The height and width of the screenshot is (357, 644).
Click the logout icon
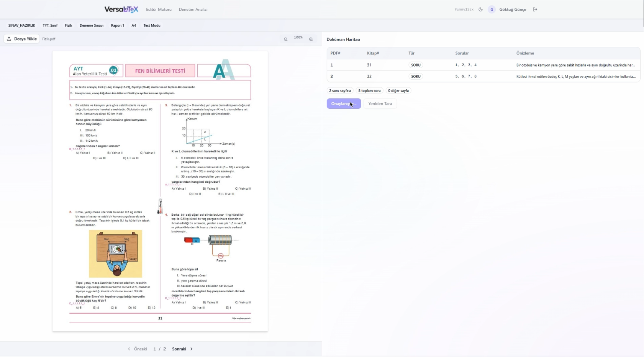click(x=535, y=10)
